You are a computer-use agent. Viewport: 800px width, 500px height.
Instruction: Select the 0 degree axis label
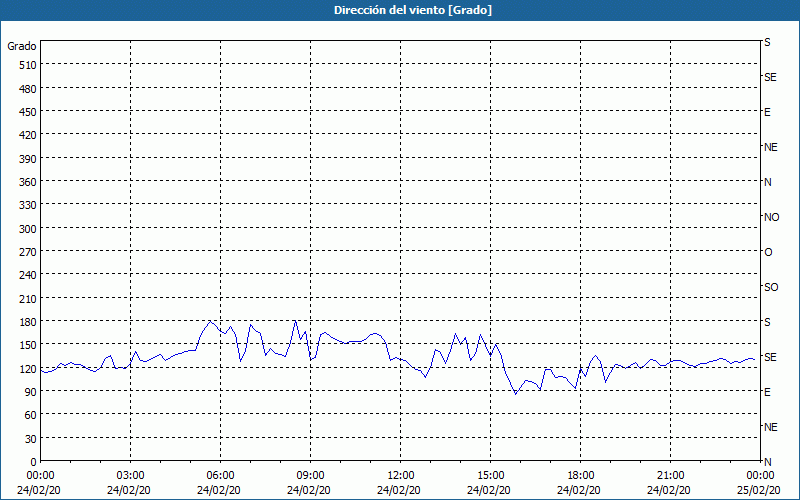coord(34,462)
